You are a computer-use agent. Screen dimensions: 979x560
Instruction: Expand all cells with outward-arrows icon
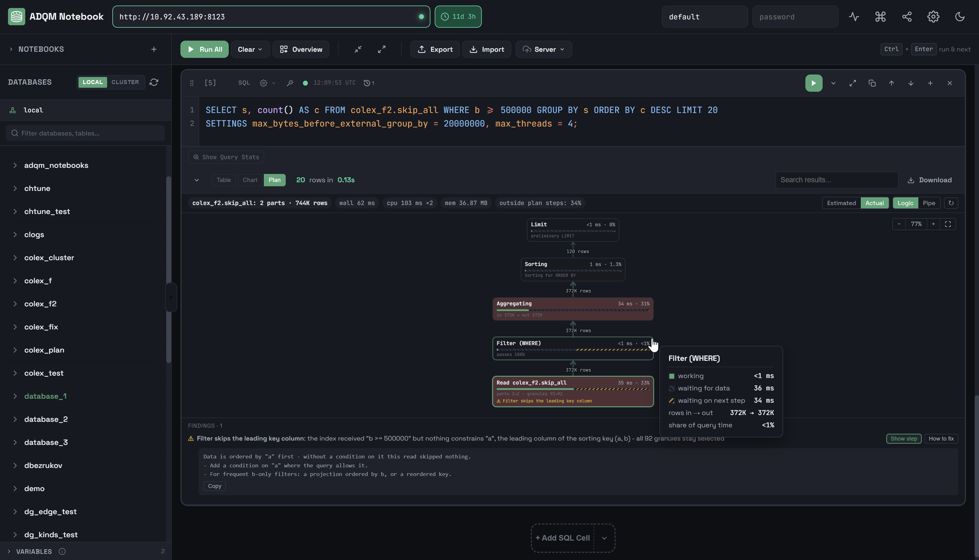coord(381,49)
